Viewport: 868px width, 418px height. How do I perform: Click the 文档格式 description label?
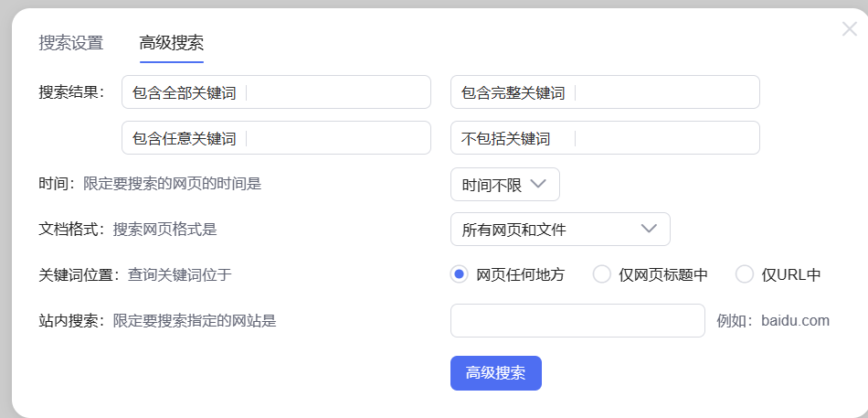coord(127,230)
